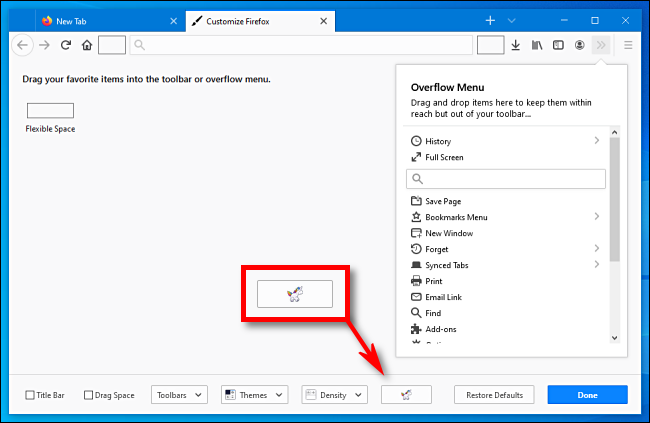Enable the Title Bar checkbox

click(30, 395)
